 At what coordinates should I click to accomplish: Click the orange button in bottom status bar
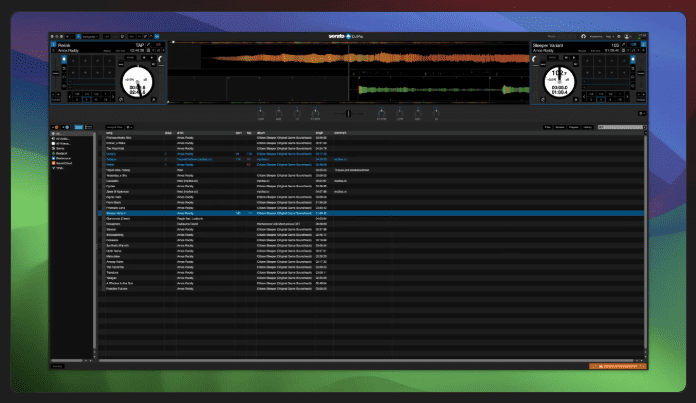click(618, 366)
